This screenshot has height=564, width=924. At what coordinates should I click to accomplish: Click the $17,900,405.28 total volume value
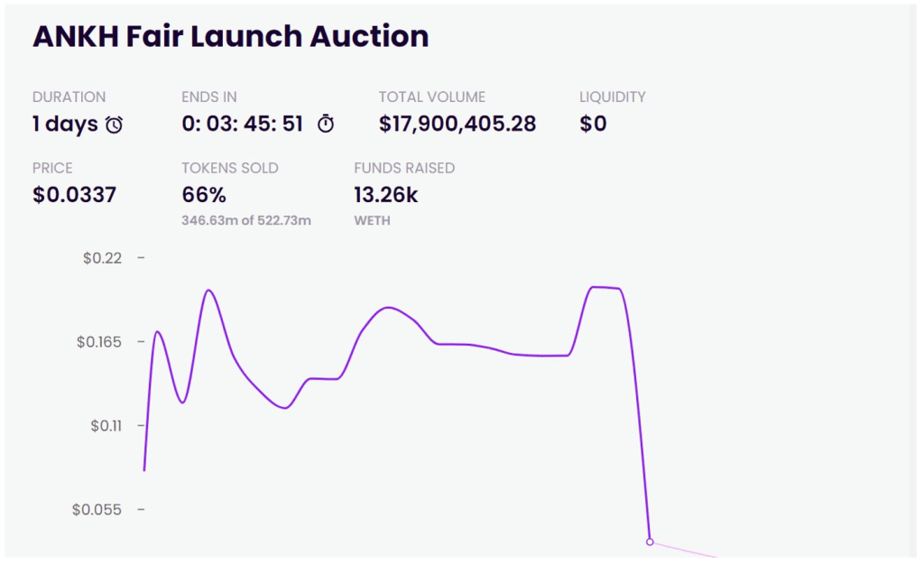click(457, 124)
